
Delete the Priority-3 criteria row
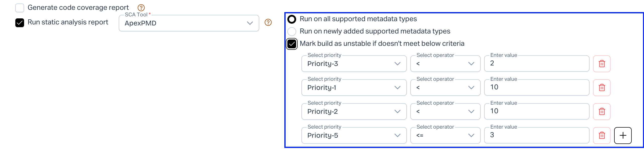click(602, 64)
